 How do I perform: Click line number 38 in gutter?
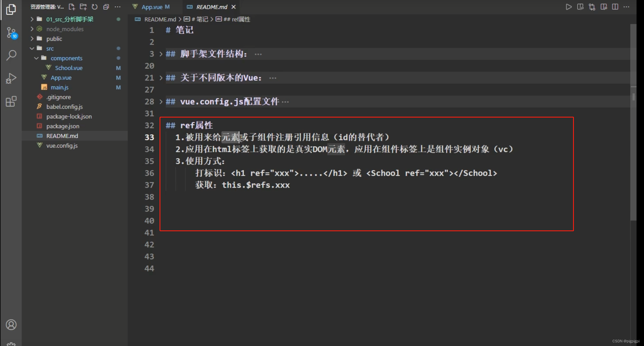point(149,197)
